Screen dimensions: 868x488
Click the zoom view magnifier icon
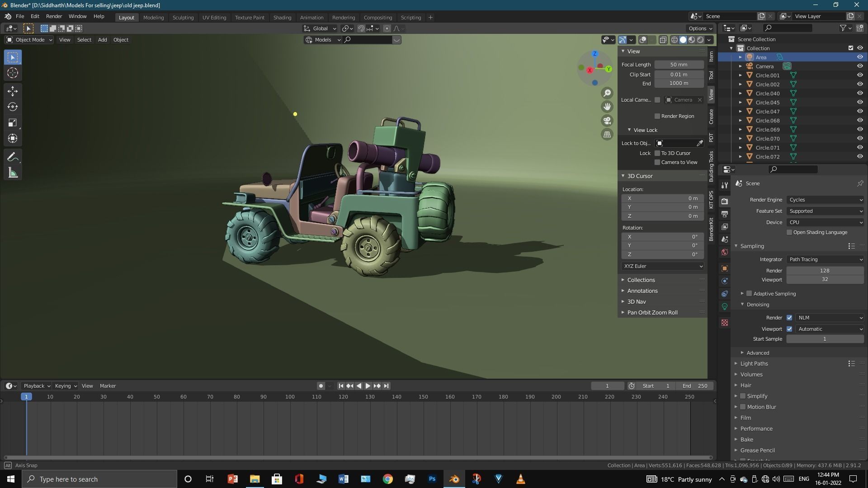pos(607,93)
